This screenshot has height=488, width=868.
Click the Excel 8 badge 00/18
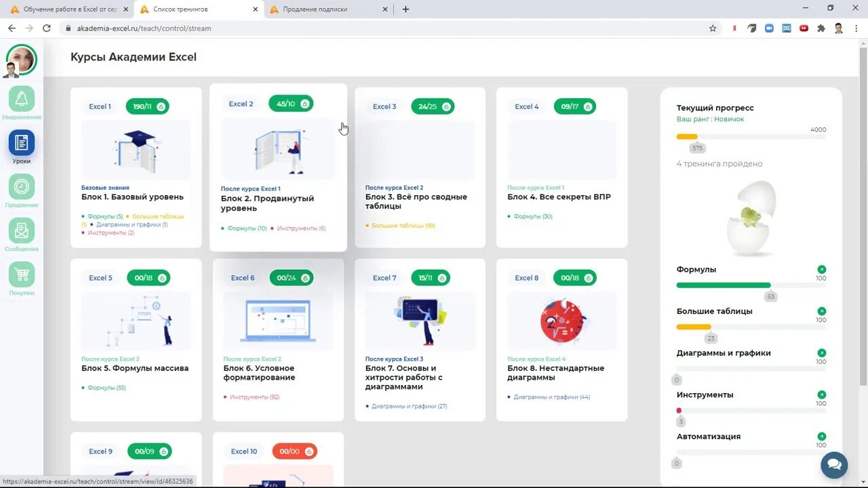575,278
